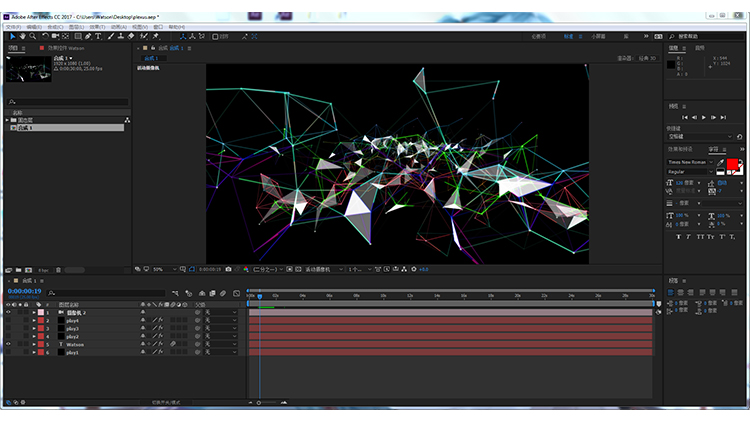
Task: Open the Regular font style dropdown
Action: [690, 172]
